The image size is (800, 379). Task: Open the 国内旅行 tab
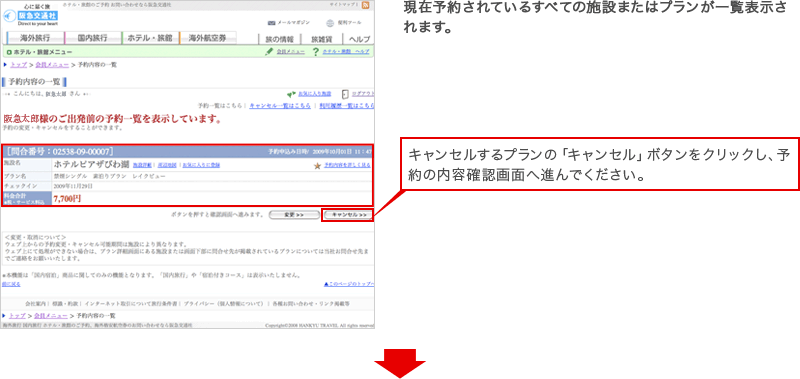93,38
